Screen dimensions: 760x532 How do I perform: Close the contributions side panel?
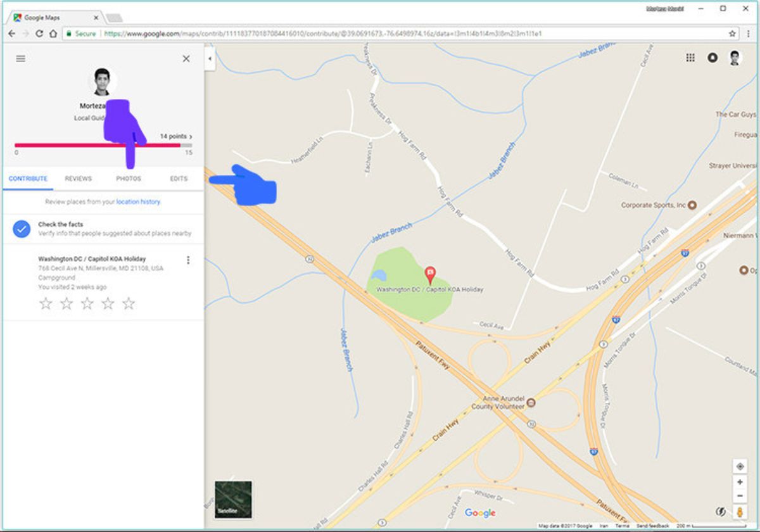click(186, 58)
